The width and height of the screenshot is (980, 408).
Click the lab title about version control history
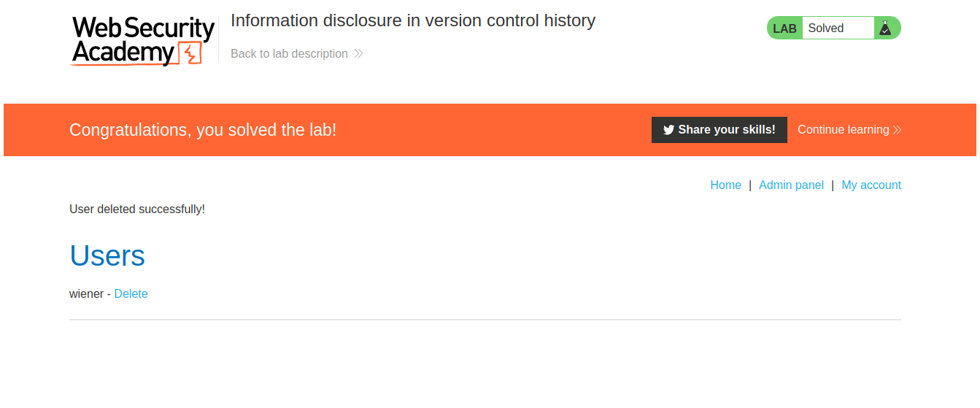(x=412, y=20)
